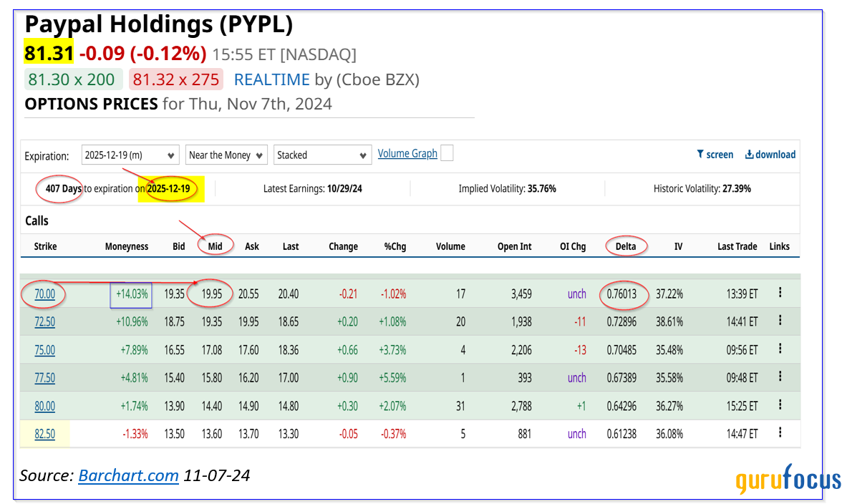Click the 81.32 x 275 ask quote

pyautogui.click(x=176, y=79)
